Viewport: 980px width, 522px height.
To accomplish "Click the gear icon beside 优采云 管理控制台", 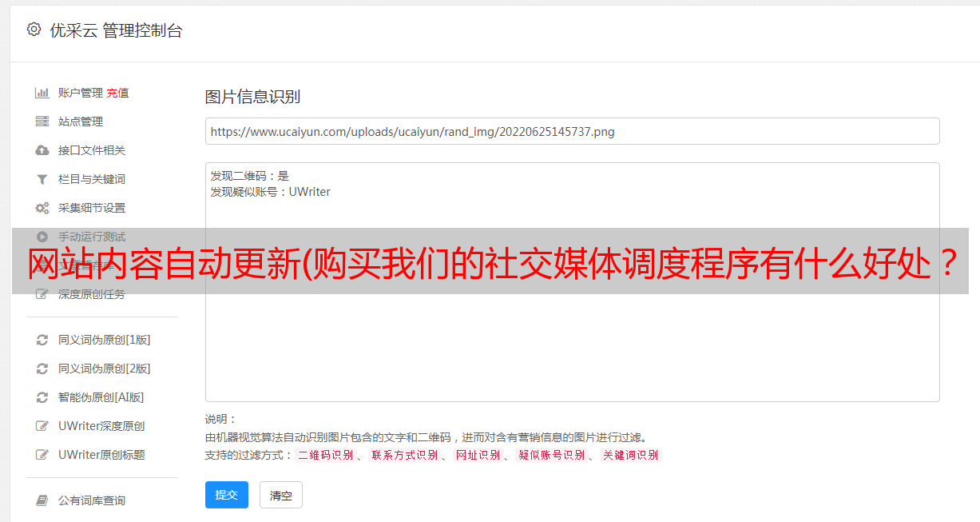I will click(34, 30).
